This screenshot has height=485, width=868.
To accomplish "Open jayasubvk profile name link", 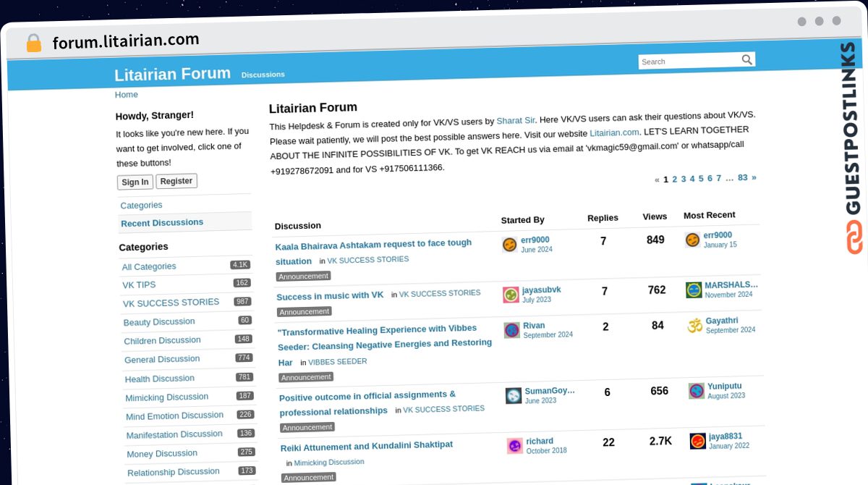I will coord(541,290).
